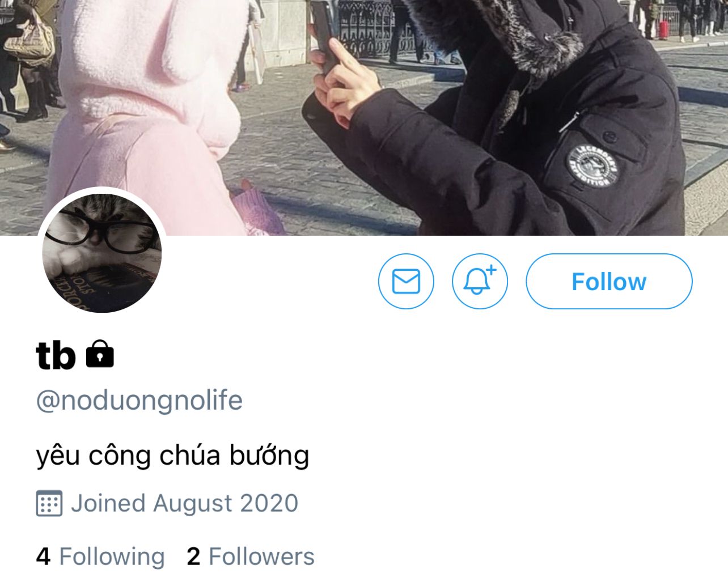Click the followers count number 2
The image size is (728, 587).
tap(193, 556)
